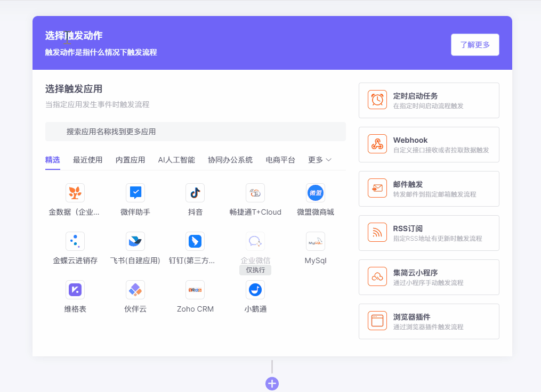Click the 小鹅通 name label
Screen dimensions: 541x392
pyautogui.click(x=255, y=309)
